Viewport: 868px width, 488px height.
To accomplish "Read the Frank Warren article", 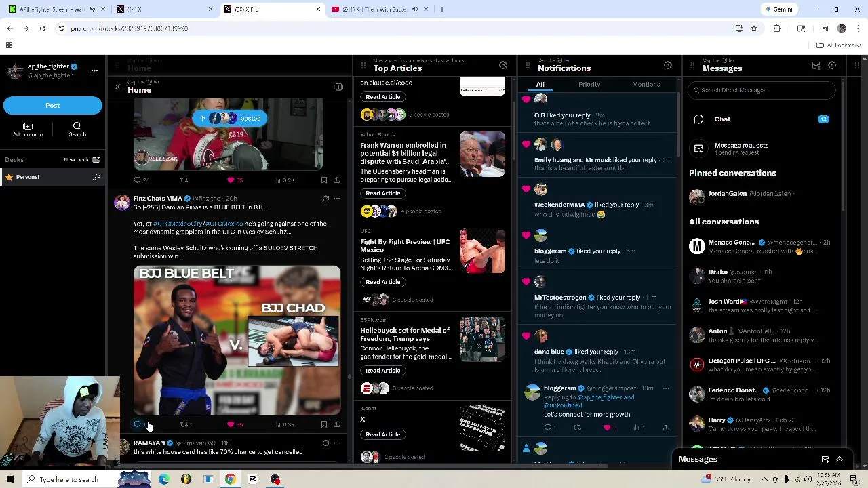I will tap(382, 193).
